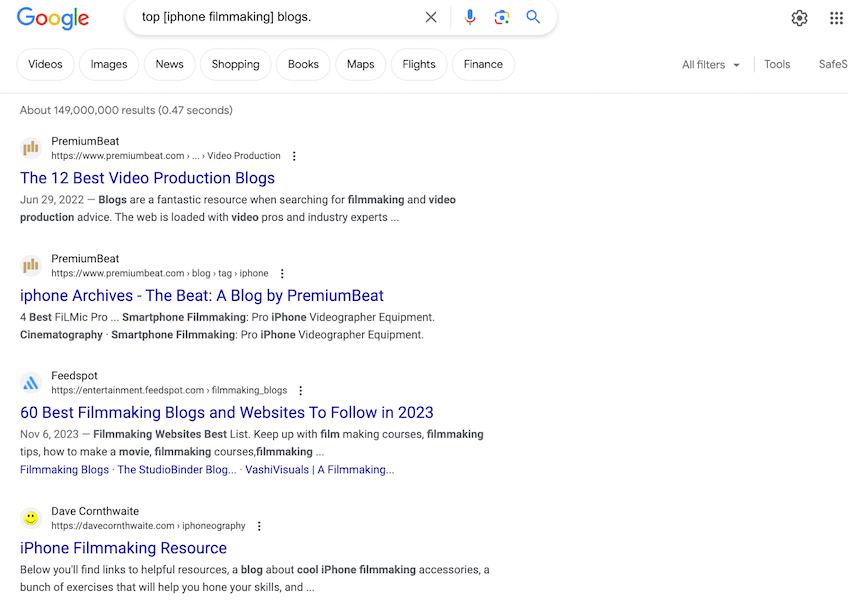
Task: Open iphone Archives - The Beat link
Action: (x=202, y=295)
